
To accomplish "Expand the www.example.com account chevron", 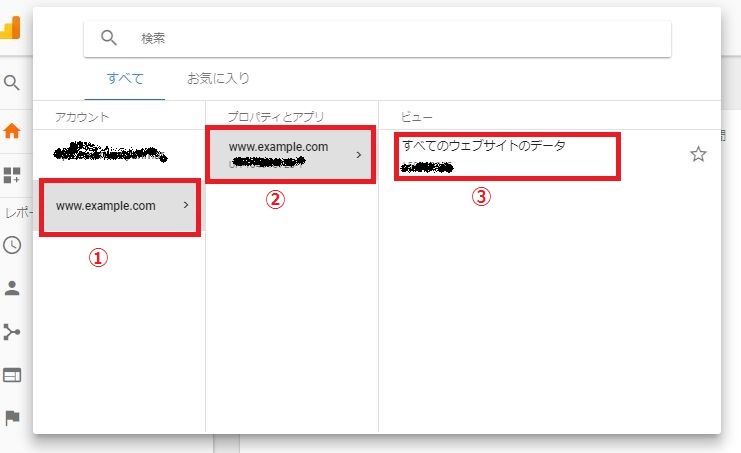I will coord(186,205).
